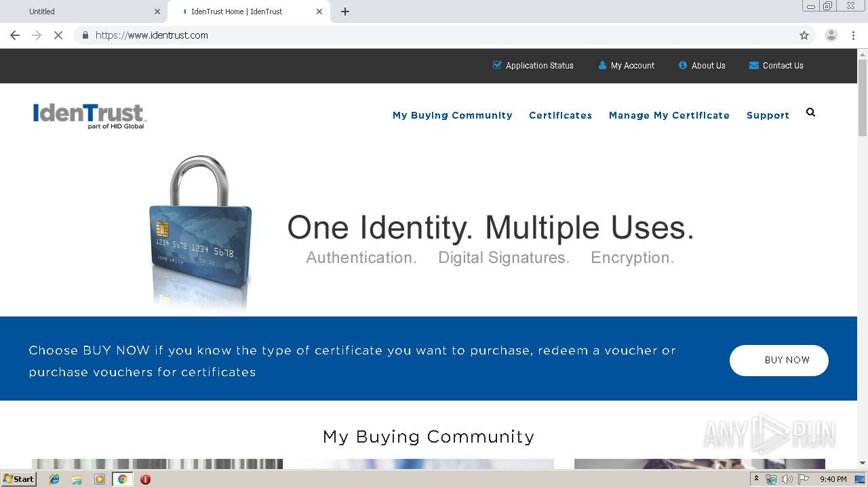Screen dimensions: 868x488
Task: Open the Chrome profile avatar icon
Action: coord(831,35)
